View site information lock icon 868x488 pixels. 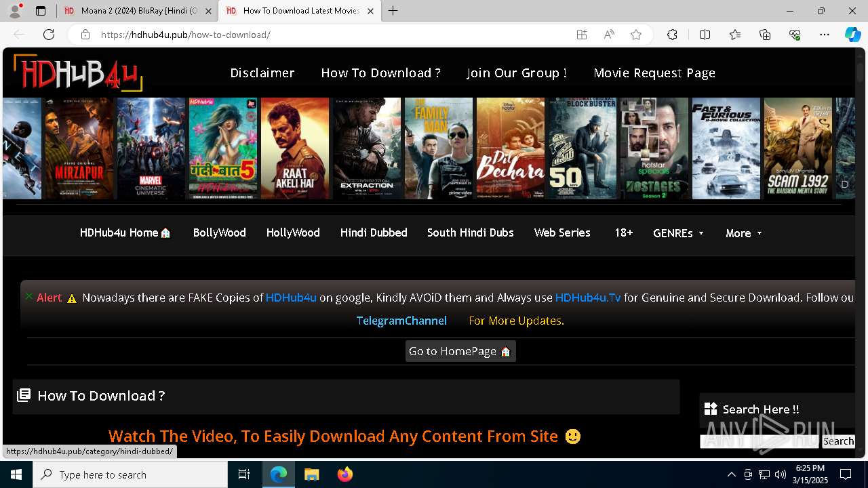(85, 35)
